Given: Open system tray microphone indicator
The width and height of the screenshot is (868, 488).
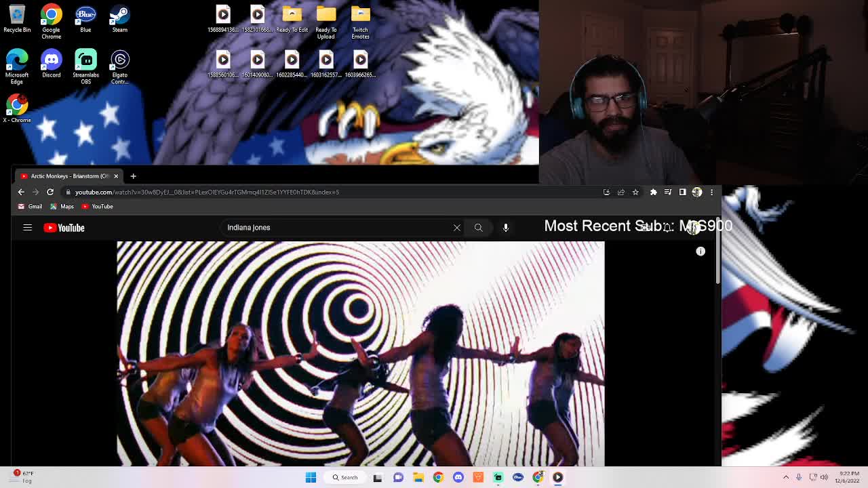Looking at the screenshot, I should click(x=799, y=477).
